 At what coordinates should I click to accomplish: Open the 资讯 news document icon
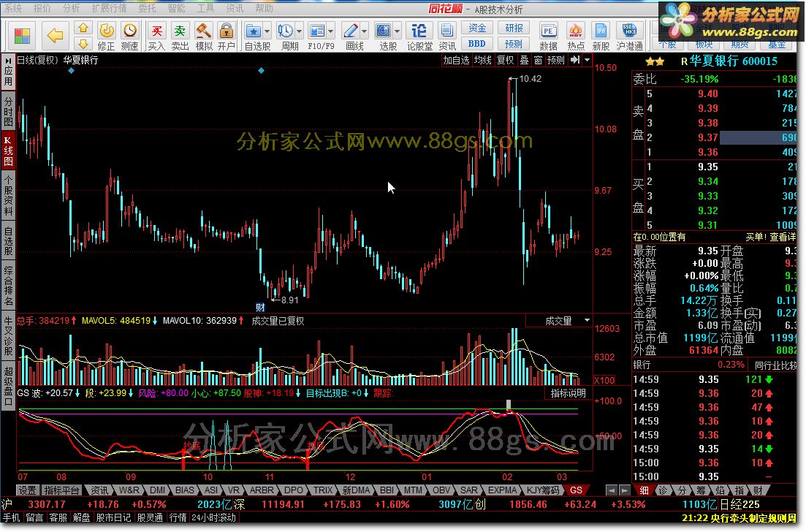447,36
